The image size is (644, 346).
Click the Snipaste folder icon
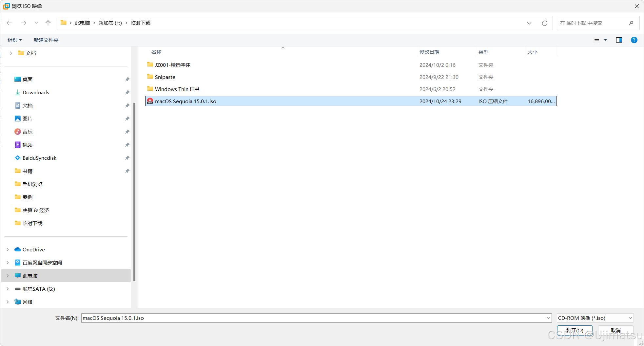(x=150, y=77)
